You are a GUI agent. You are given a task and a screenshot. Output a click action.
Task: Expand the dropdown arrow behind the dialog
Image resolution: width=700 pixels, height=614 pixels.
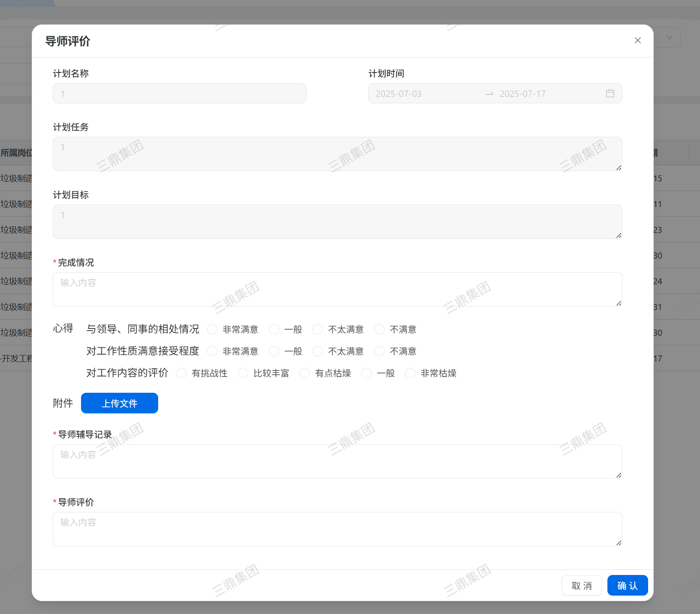point(669,37)
